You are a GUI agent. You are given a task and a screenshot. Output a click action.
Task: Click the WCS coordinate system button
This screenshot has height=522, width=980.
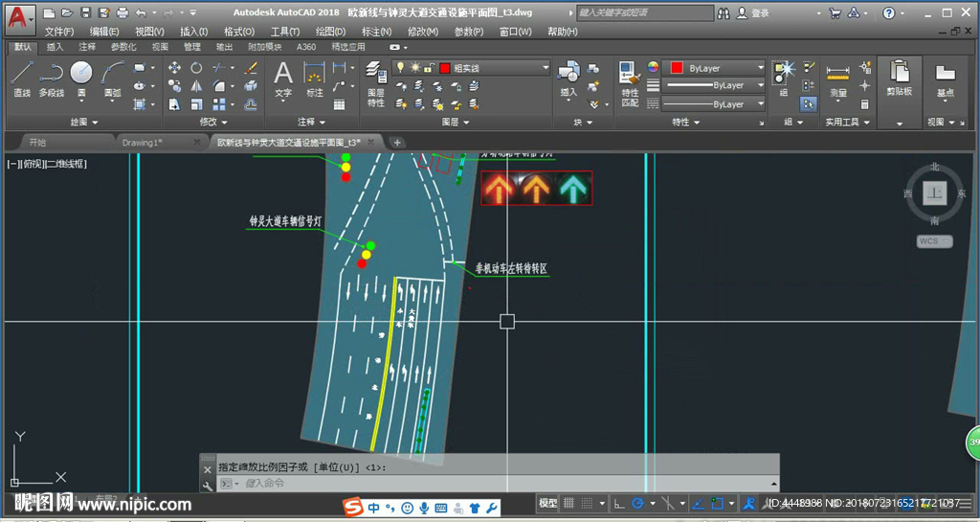[x=934, y=241]
